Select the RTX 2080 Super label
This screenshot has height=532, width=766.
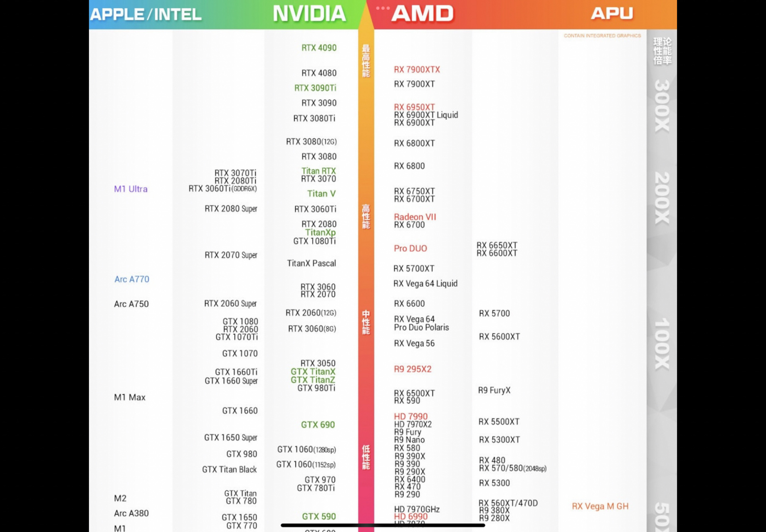(x=231, y=209)
